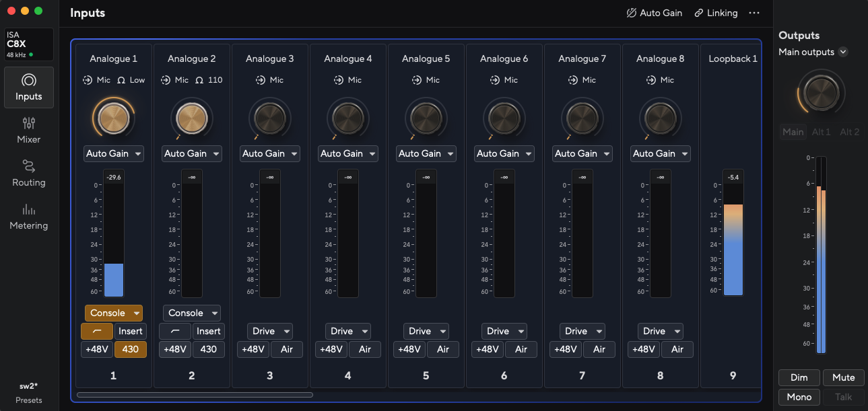Image resolution: width=868 pixels, height=411 pixels.
Task: Click the Linking chain icon
Action: click(x=699, y=13)
